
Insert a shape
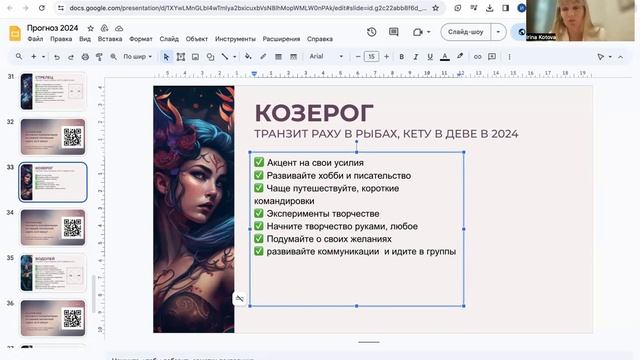(x=210, y=57)
